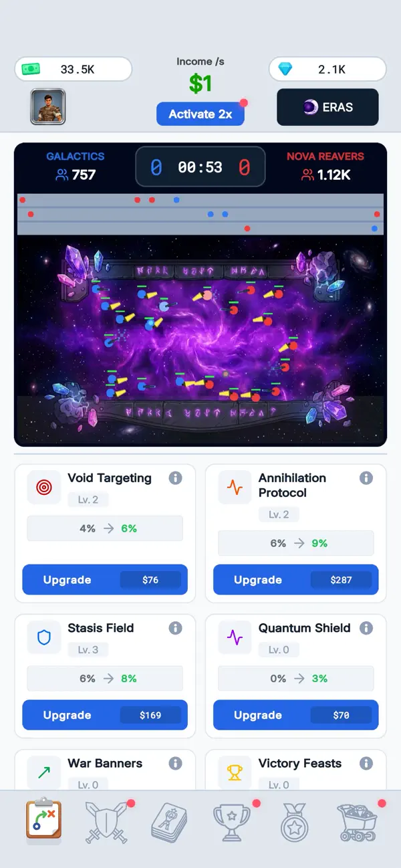Upgrade Quantum Shield for $70
Screen dimensions: 401x868
tap(296, 715)
